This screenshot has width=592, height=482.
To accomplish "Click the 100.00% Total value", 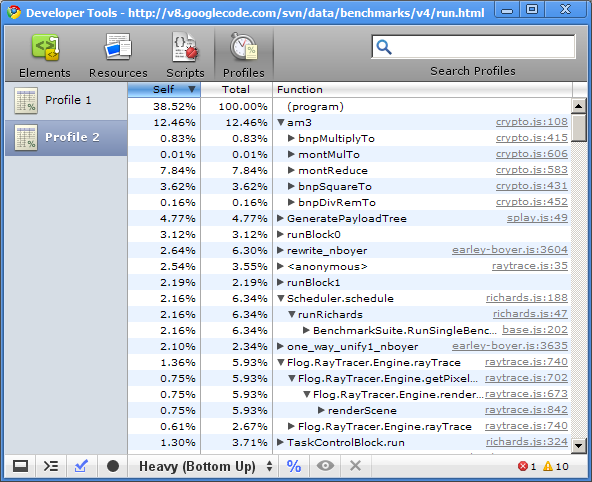I will point(243,107).
